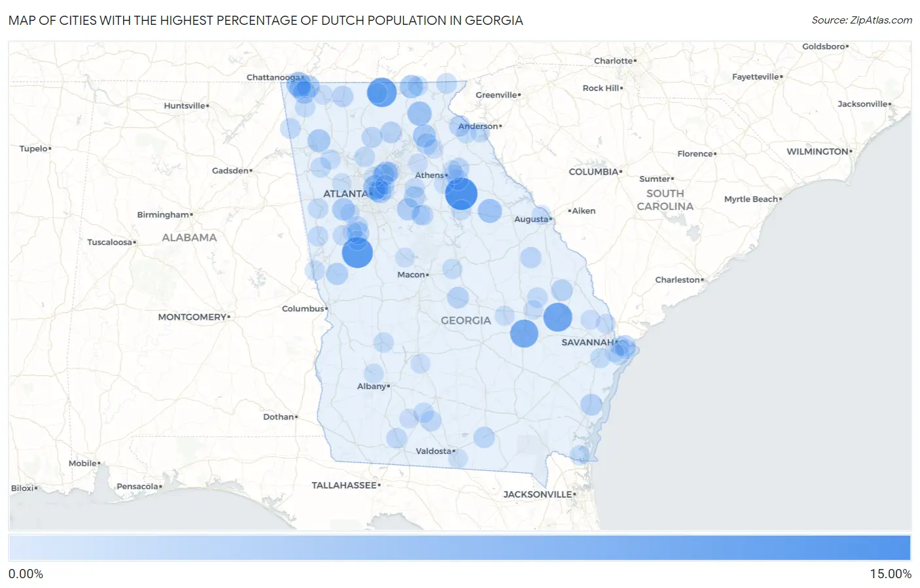Click the Albany city label
The width and height of the screenshot is (920, 588).
372,387
